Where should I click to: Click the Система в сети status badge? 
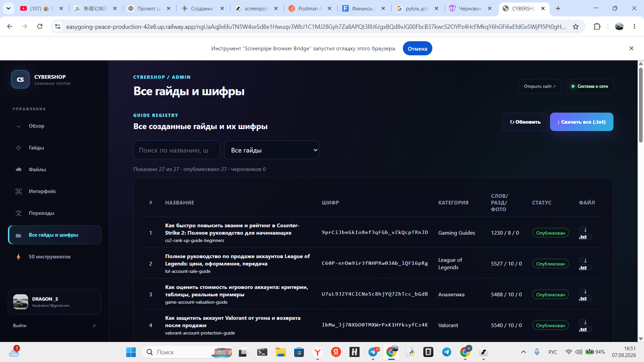(590, 86)
